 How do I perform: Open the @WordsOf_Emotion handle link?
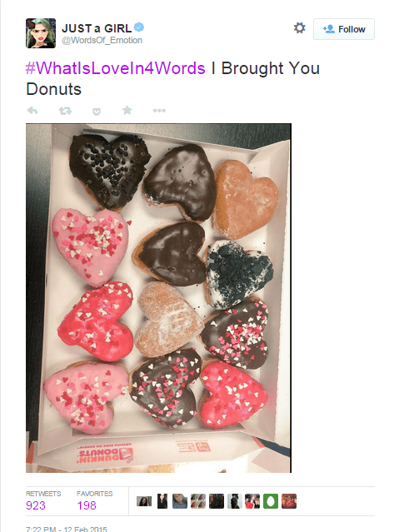[102, 40]
